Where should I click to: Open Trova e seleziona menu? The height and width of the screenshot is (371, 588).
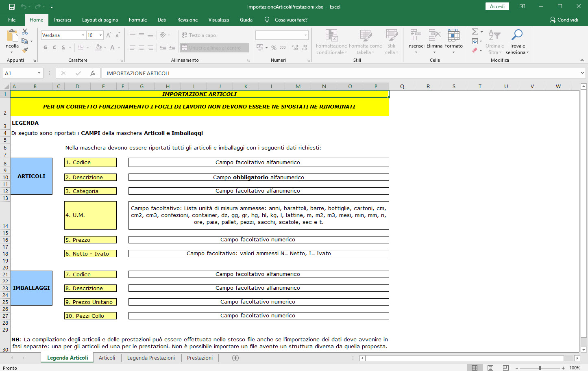(x=517, y=42)
